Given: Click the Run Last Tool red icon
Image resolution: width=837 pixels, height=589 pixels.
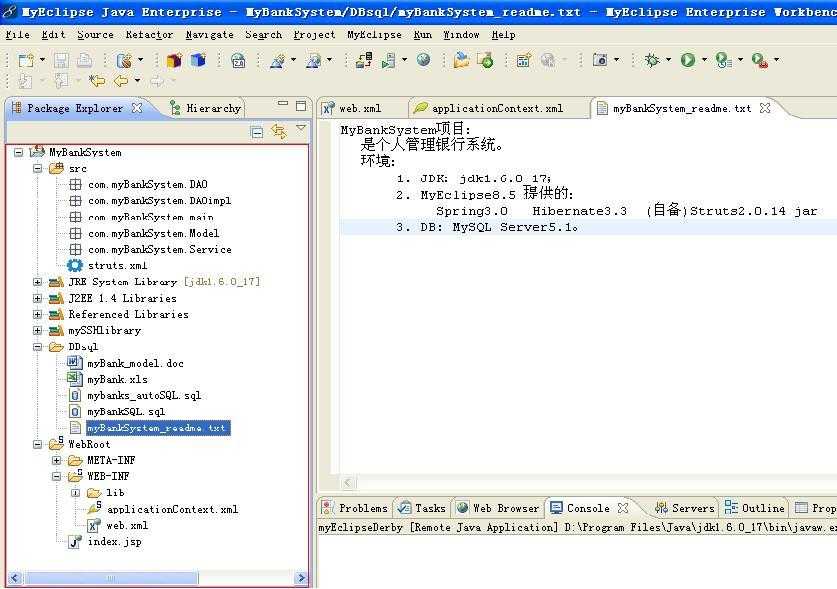Looking at the screenshot, I should [x=759, y=60].
